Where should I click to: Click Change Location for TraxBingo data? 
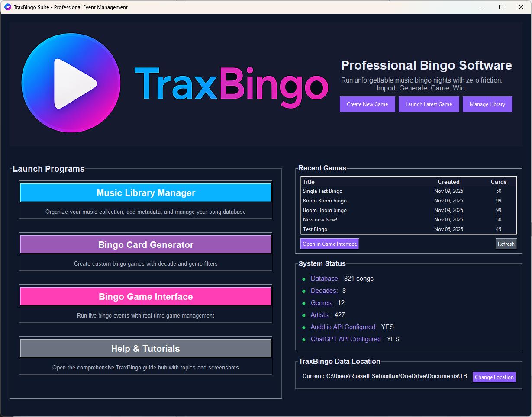(x=494, y=377)
